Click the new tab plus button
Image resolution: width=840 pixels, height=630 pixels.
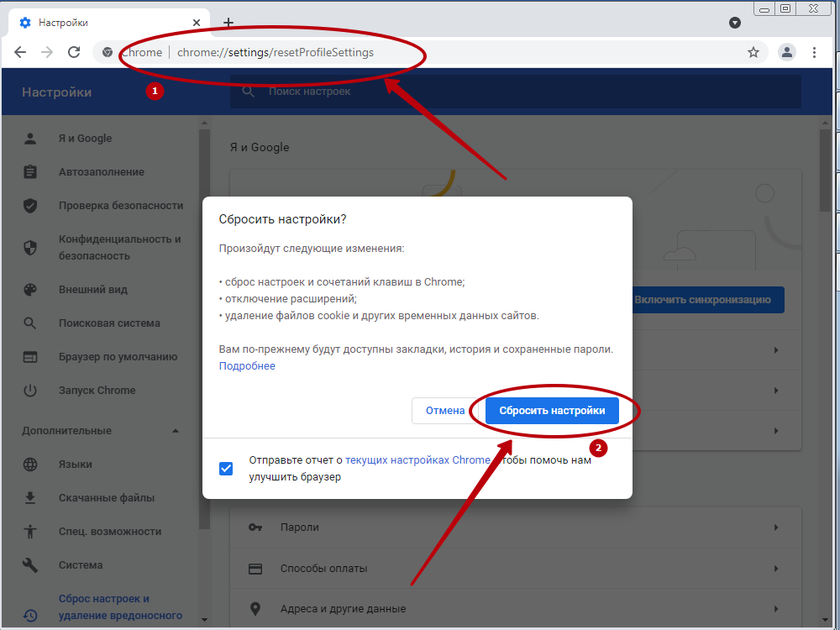[x=228, y=23]
